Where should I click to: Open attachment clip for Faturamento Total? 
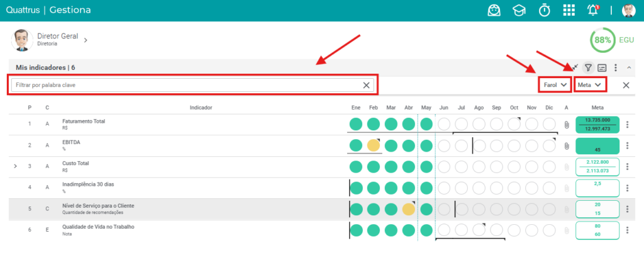click(x=567, y=124)
